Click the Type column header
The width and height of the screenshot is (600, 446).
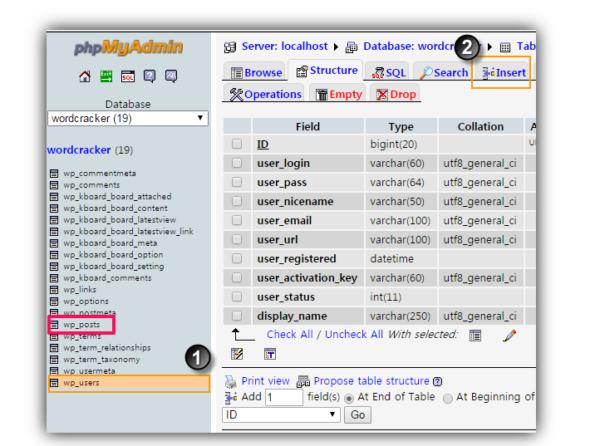click(401, 127)
